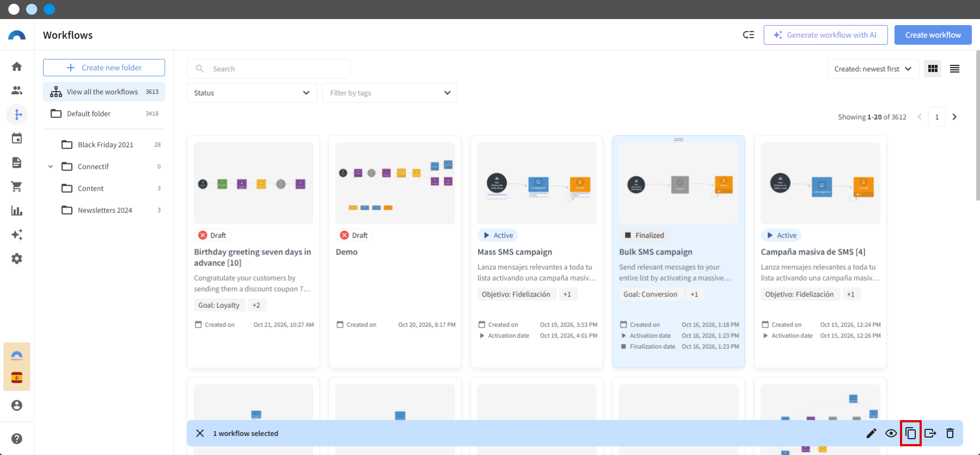Open the document icon in sidebar
The width and height of the screenshot is (980, 455).
17,162
